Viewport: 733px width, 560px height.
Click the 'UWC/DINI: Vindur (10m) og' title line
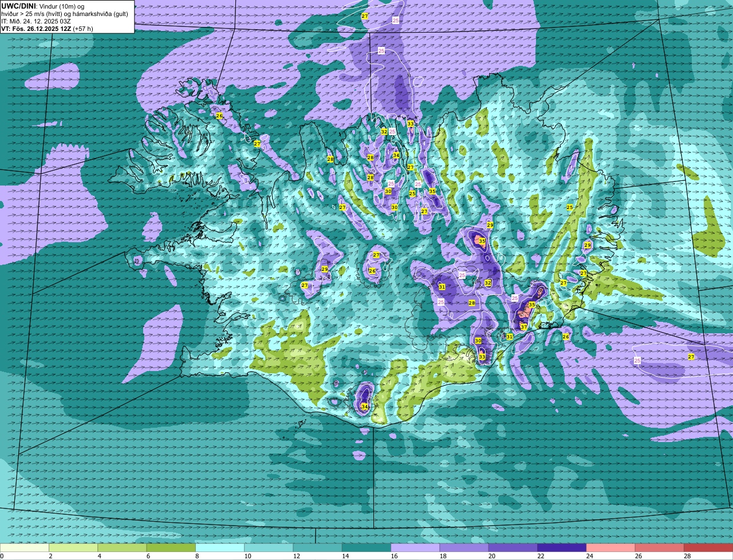[43, 6]
